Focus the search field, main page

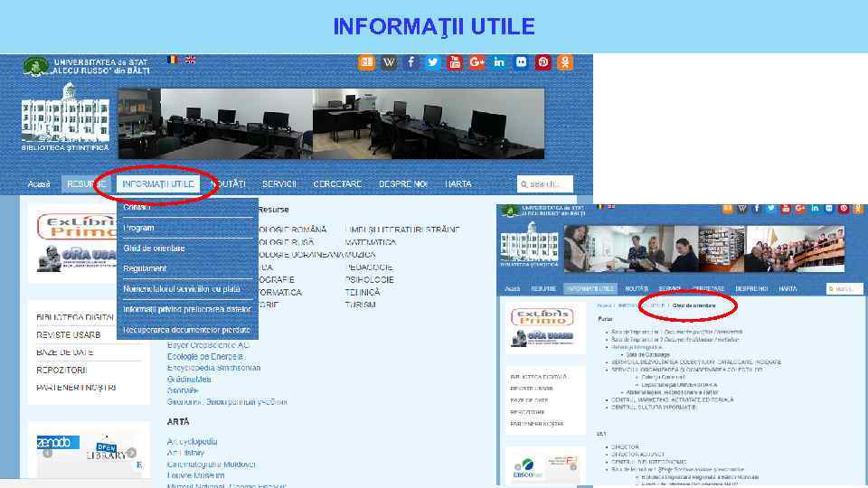(544, 184)
